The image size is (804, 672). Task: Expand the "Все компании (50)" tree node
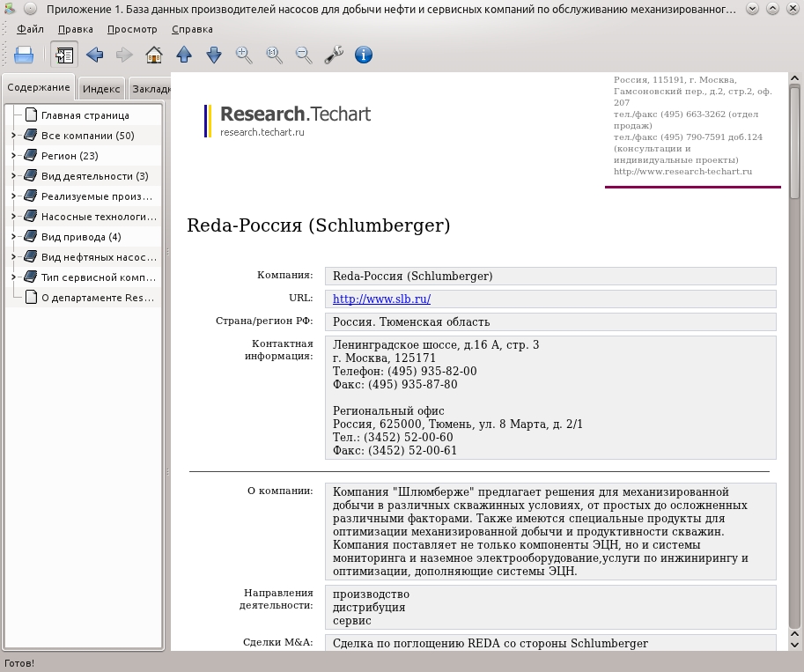[x=14, y=136]
